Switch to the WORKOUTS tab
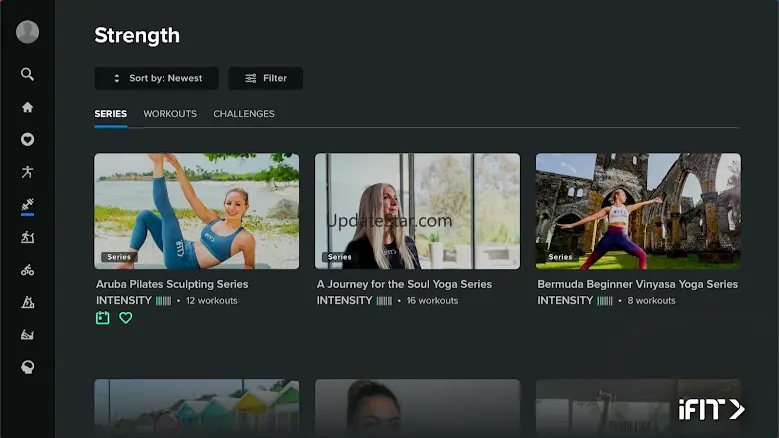 (170, 114)
